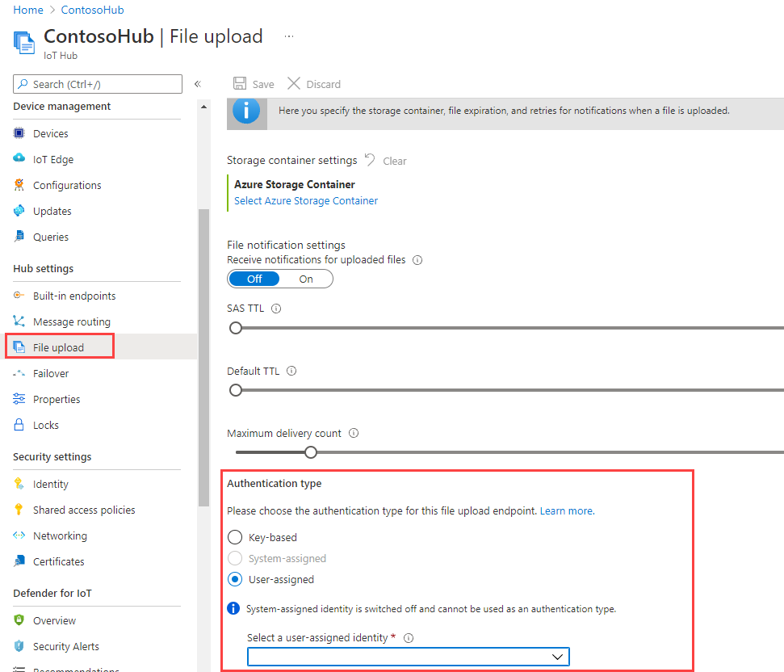Click the ContosoHub breadcrumb link
Viewport: 784px width, 672px height.
click(x=93, y=10)
